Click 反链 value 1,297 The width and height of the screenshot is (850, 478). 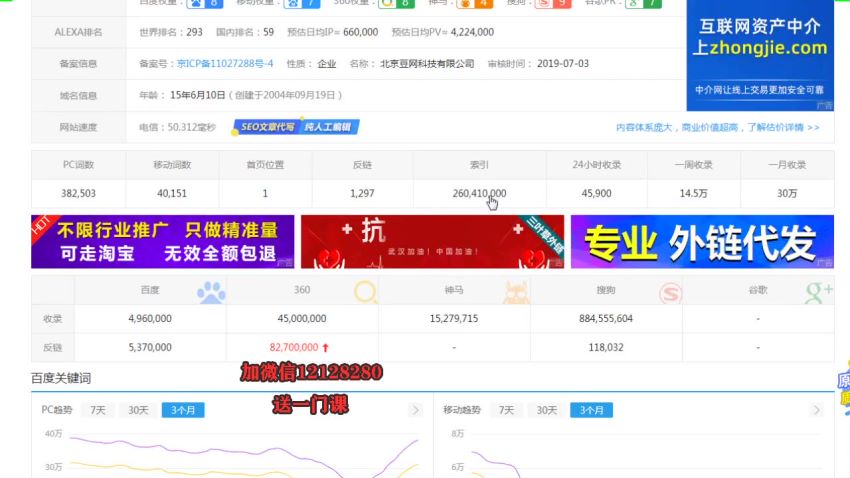coord(362,193)
